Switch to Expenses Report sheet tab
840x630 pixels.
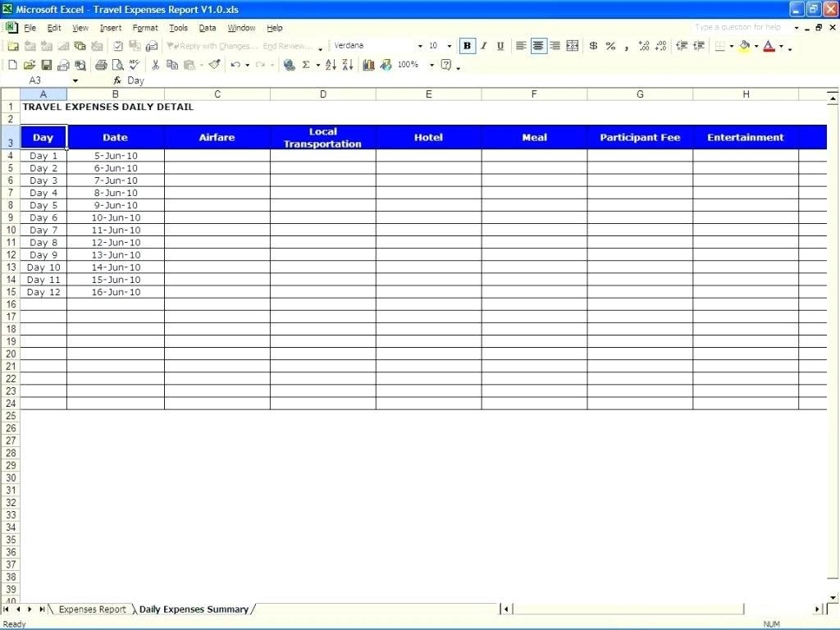tap(92, 609)
